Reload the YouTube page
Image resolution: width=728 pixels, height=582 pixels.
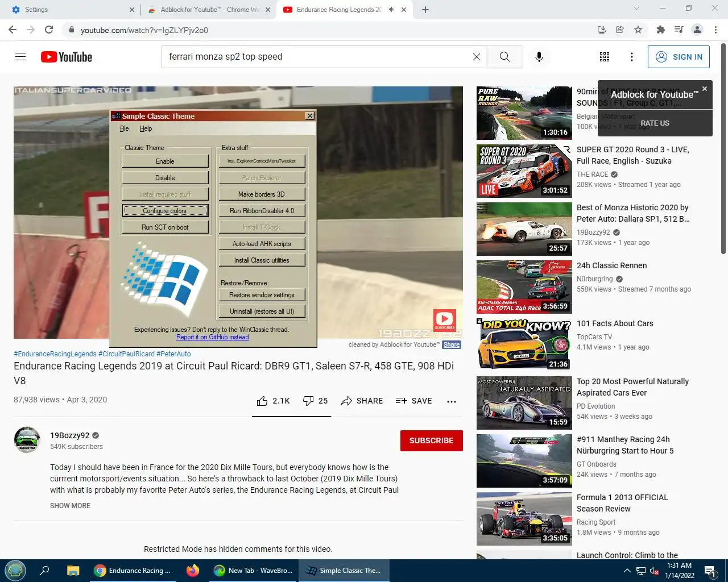tap(49, 30)
